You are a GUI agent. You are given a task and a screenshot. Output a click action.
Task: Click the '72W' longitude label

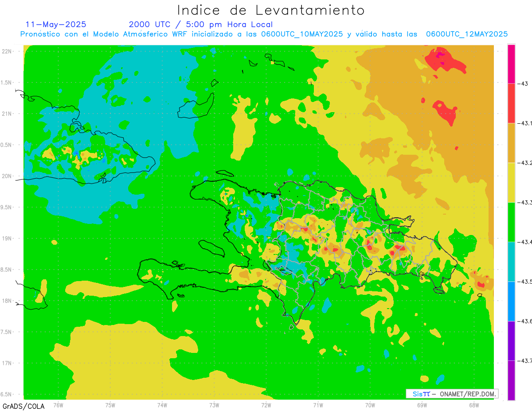point(266,405)
